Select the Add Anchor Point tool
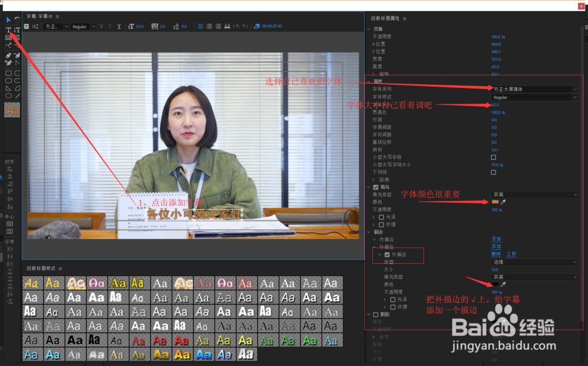The height and width of the screenshot is (366, 588). click(8, 63)
